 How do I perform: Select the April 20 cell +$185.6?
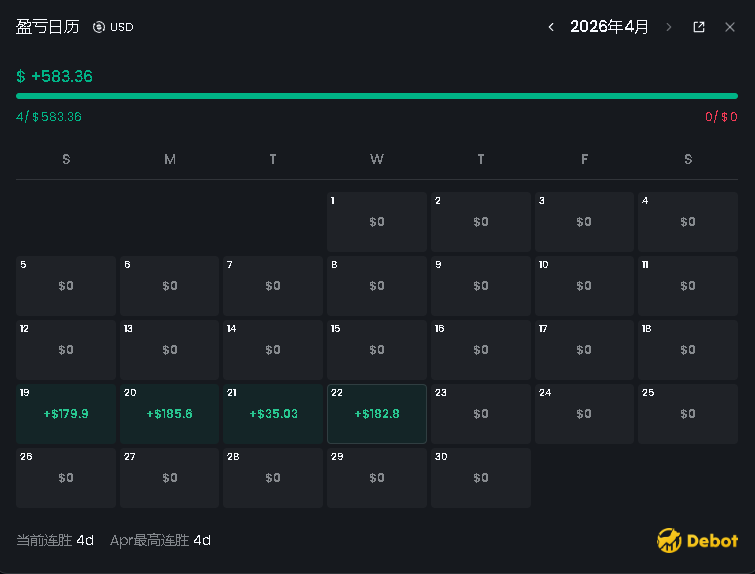point(169,414)
